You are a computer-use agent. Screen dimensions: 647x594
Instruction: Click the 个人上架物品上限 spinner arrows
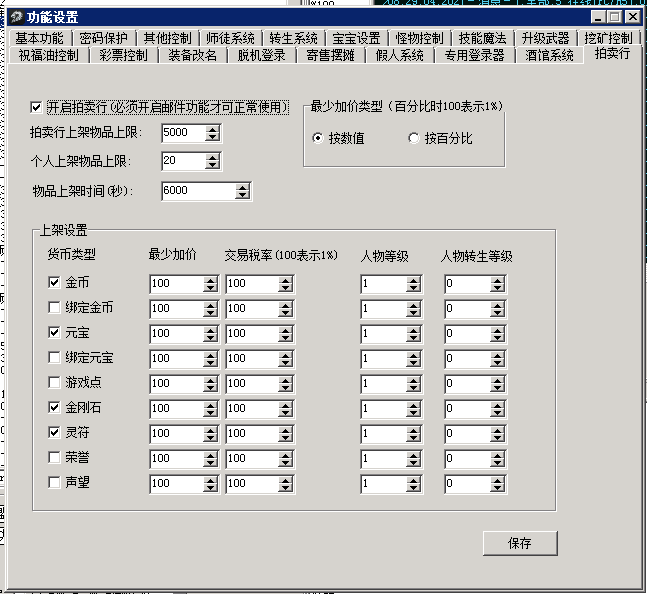213,161
